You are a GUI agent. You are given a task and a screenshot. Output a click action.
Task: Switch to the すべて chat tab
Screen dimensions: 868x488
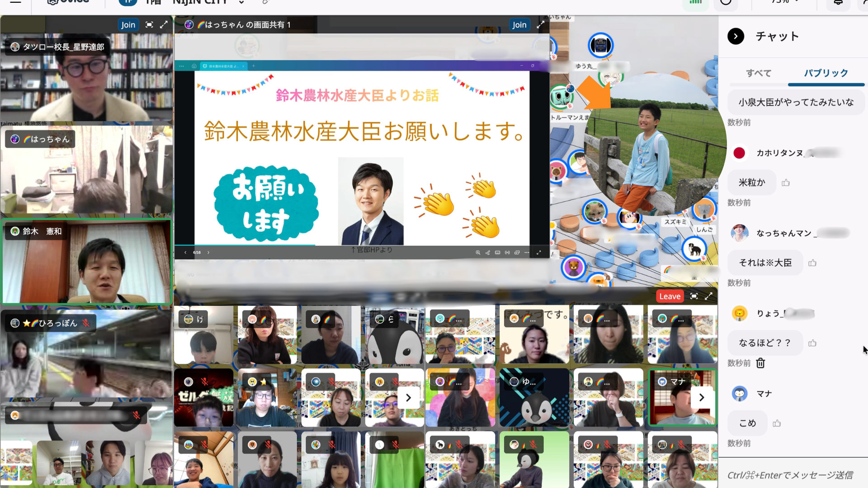[x=759, y=73]
